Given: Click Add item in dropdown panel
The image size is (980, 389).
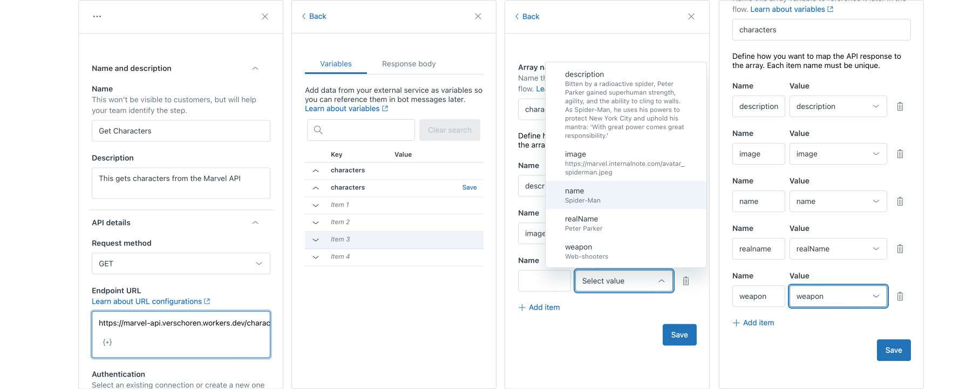Looking at the screenshot, I should [539, 308].
